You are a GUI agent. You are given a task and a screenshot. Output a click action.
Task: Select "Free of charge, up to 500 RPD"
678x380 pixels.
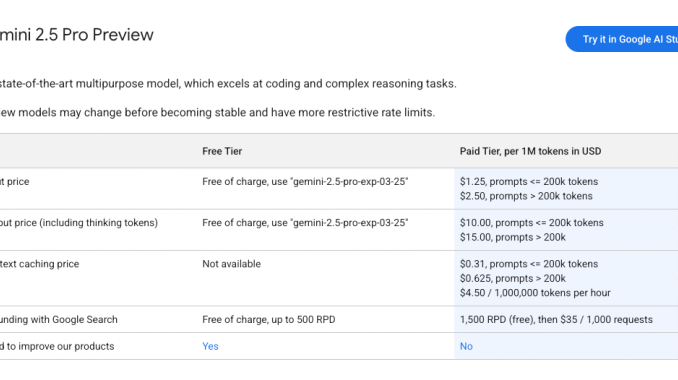click(x=269, y=319)
